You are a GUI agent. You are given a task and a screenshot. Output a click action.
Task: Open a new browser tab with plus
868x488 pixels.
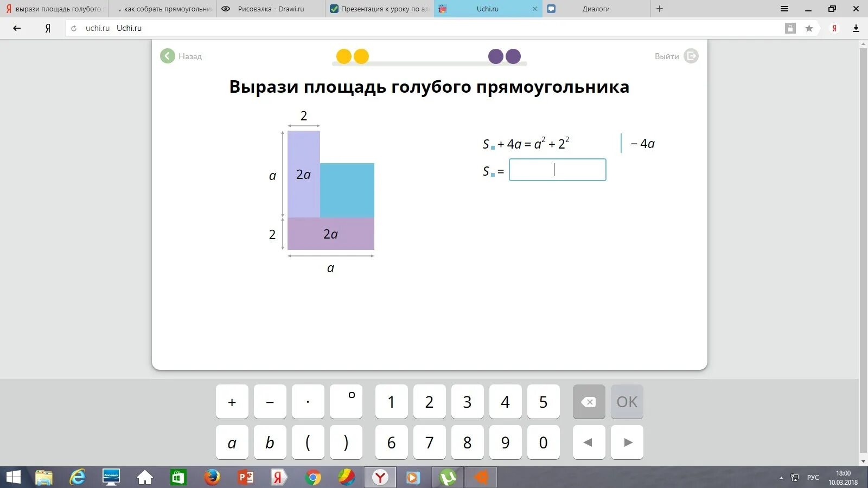[x=660, y=9]
